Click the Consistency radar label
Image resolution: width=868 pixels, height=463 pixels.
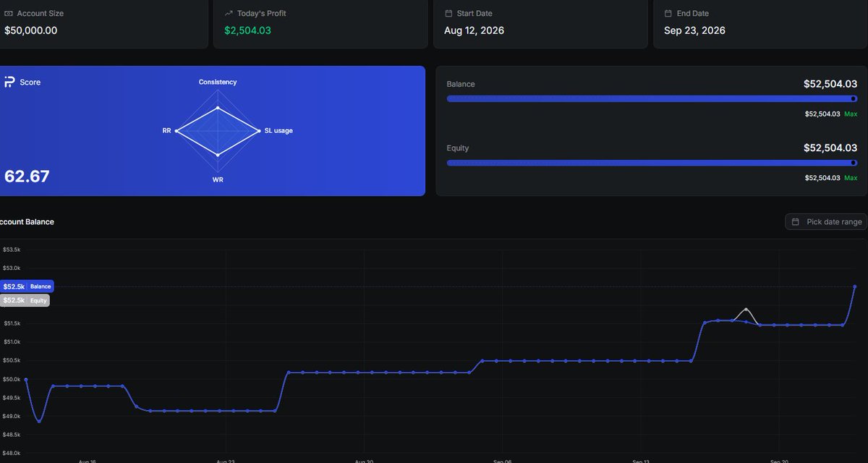point(218,82)
